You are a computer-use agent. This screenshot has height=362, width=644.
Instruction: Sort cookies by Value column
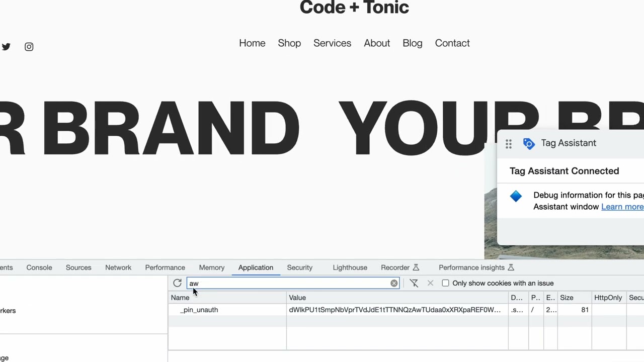point(397,298)
